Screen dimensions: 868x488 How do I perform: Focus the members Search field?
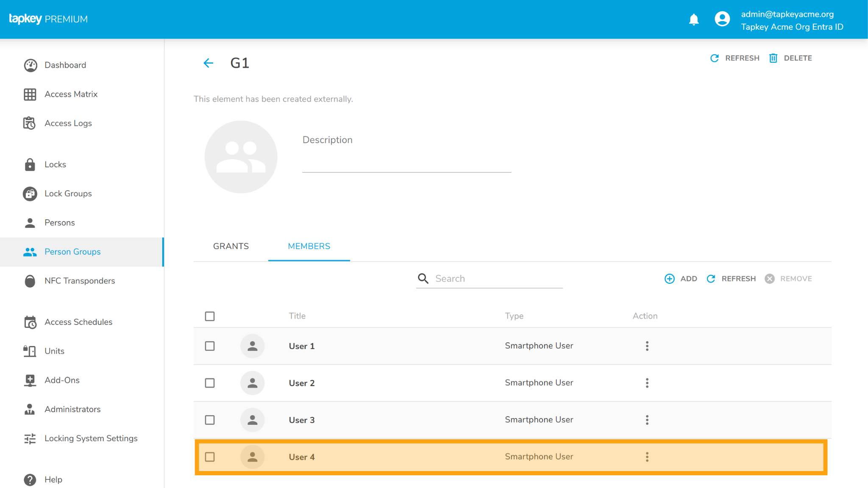(x=498, y=279)
